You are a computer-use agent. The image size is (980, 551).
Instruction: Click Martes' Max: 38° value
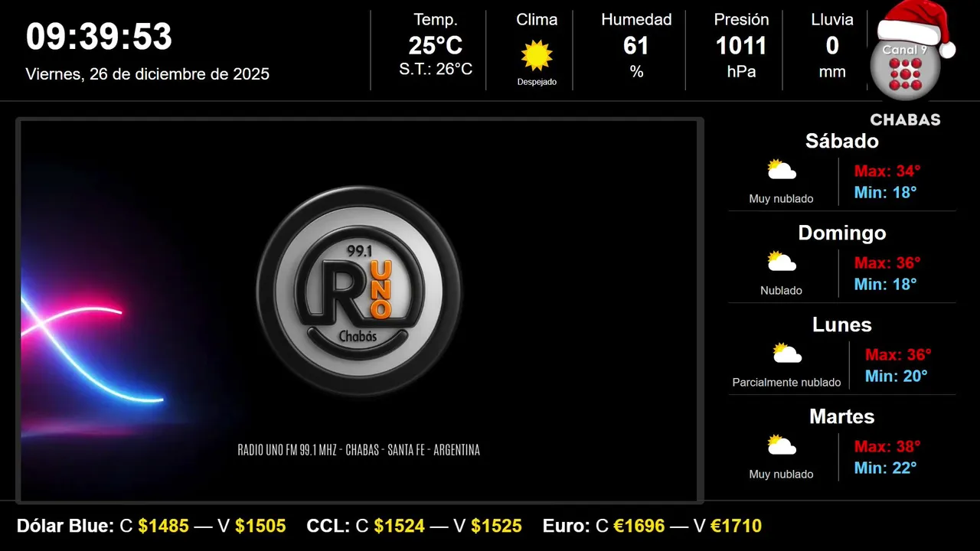pyautogui.click(x=887, y=446)
